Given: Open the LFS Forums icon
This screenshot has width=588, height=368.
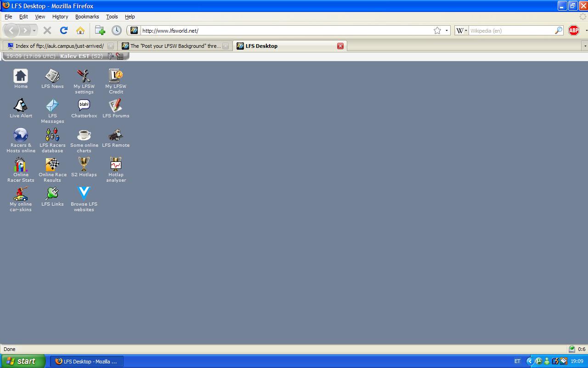Looking at the screenshot, I should pyautogui.click(x=116, y=105).
